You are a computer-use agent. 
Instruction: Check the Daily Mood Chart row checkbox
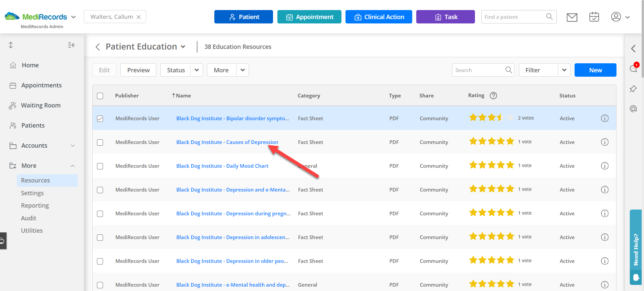(100, 166)
